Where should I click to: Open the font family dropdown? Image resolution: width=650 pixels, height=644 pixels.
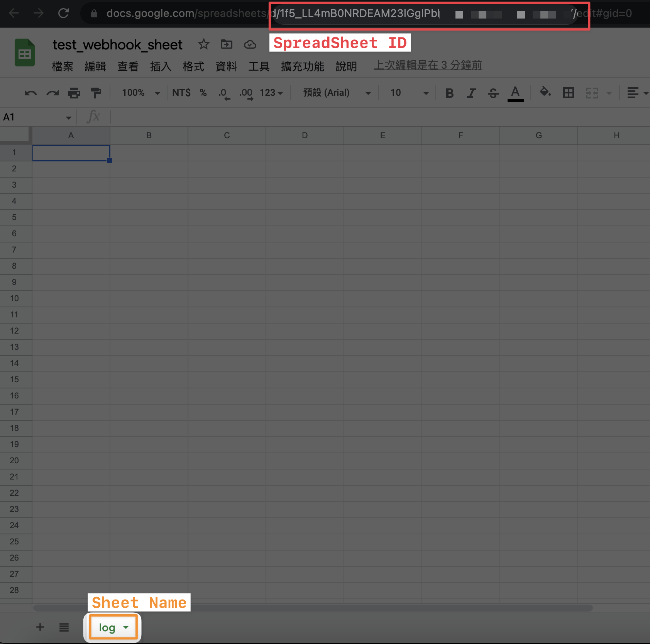(335, 93)
